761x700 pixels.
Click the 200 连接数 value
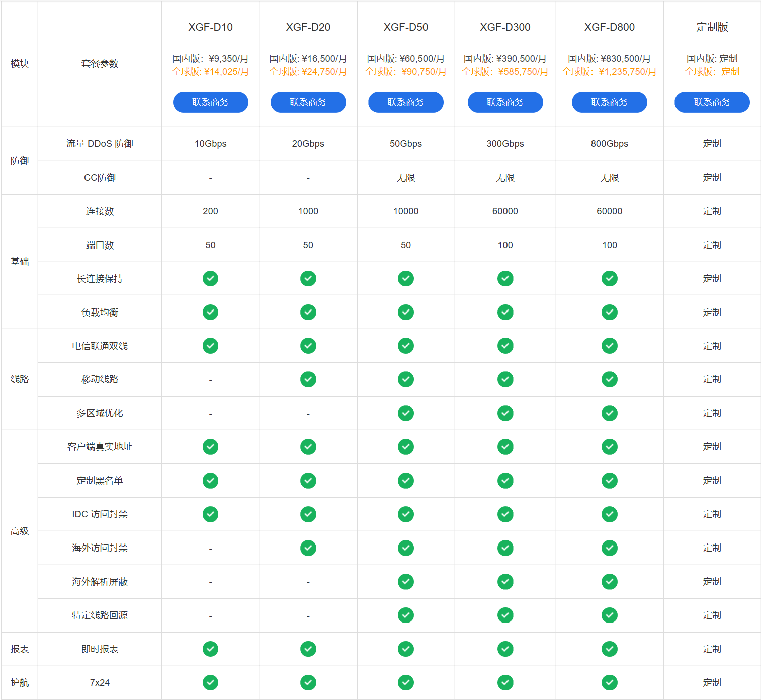(x=210, y=211)
